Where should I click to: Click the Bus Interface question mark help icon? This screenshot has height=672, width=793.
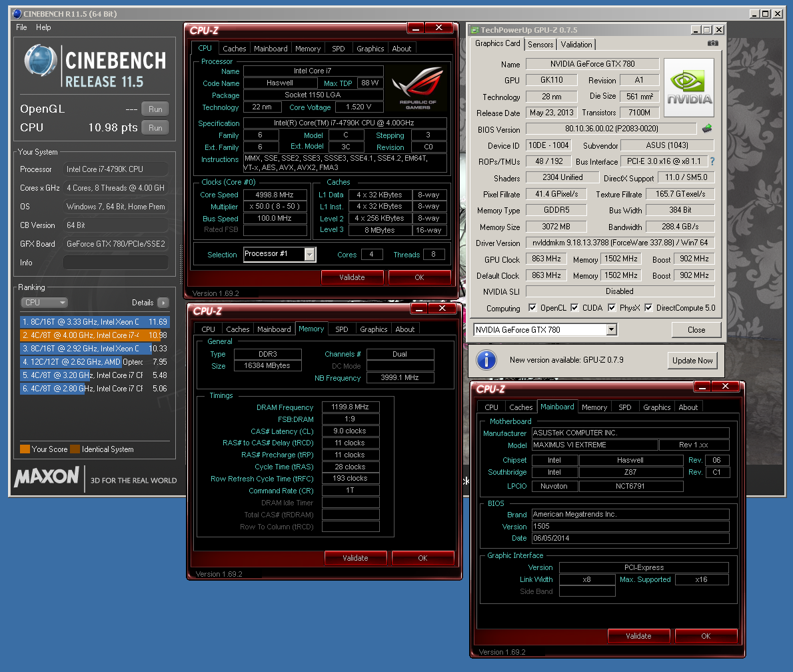coord(712,161)
